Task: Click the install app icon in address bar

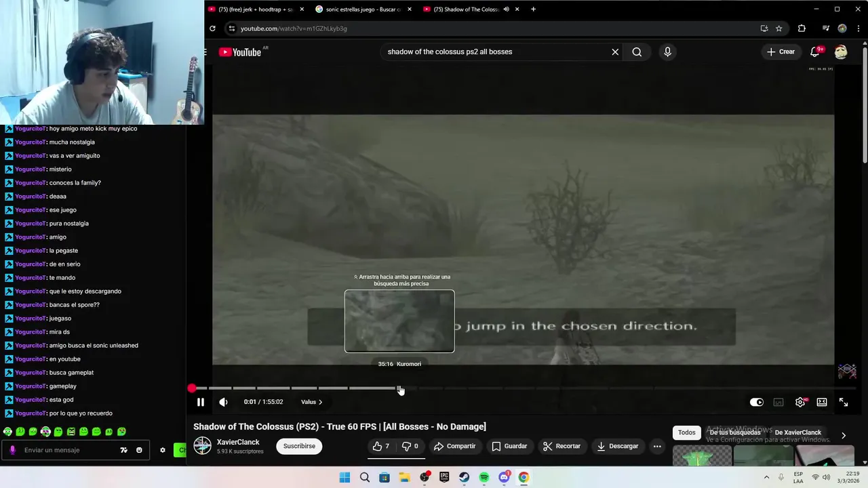Action: (764, 28)
